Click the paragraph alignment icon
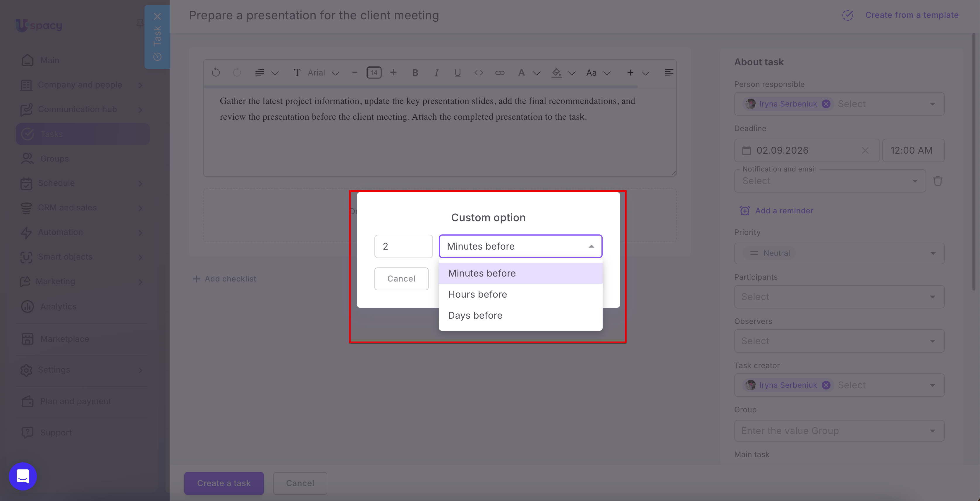Viewport: 980px width, 501px height. click(x=259, y=72)
